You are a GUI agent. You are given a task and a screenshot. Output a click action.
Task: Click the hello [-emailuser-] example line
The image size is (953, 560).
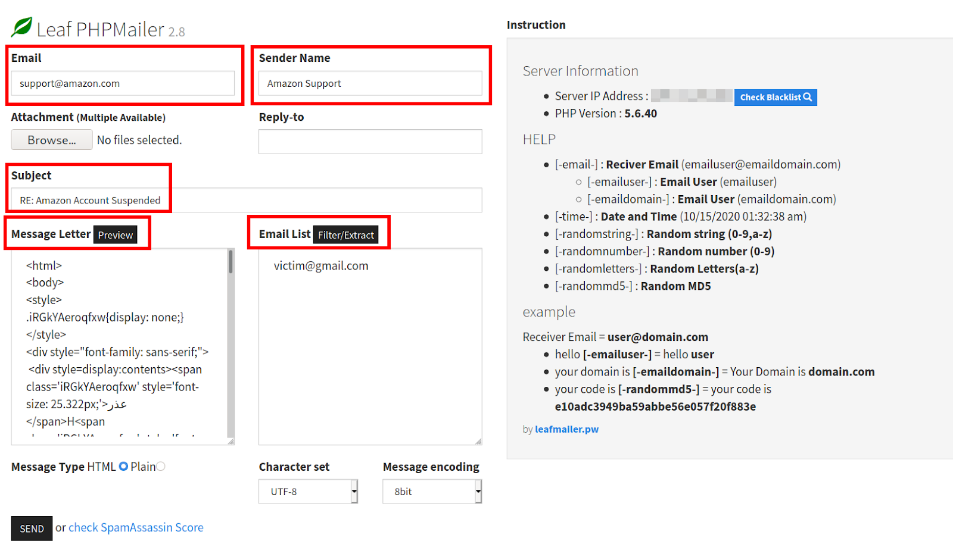coord(634,355)
